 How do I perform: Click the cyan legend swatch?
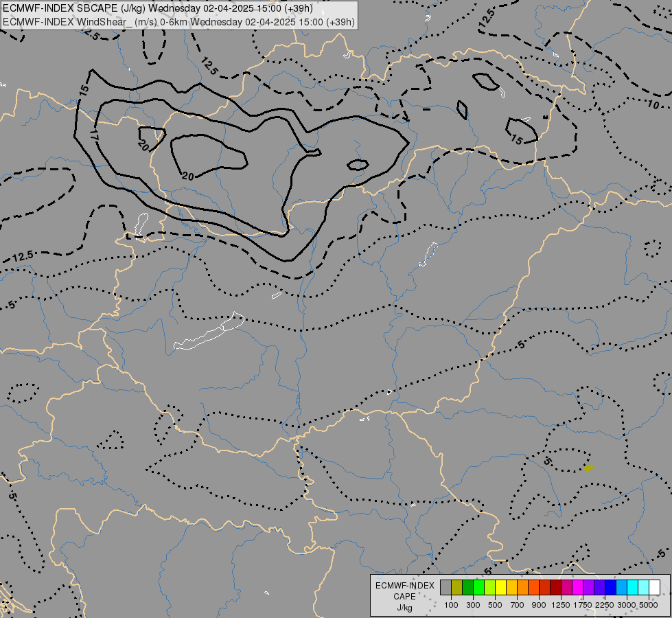(x=632, y=587)
